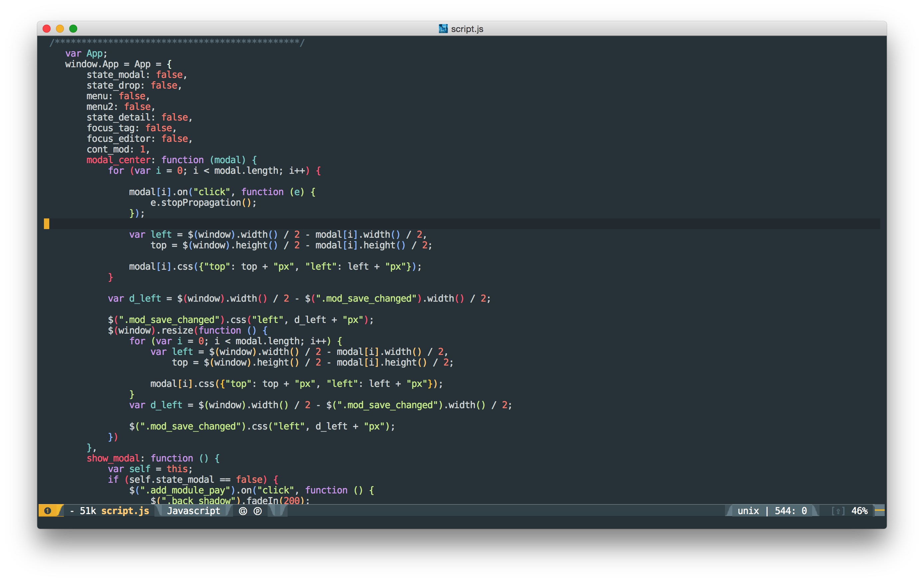Maximize the window with the green button
Image resolution: width=924 pixels, height=582 pixels.
[73, 29]
